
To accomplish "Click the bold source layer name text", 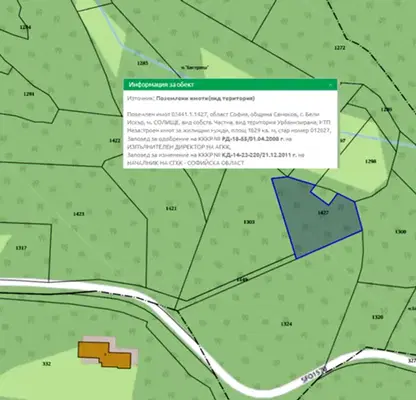I will coord(206,99).
